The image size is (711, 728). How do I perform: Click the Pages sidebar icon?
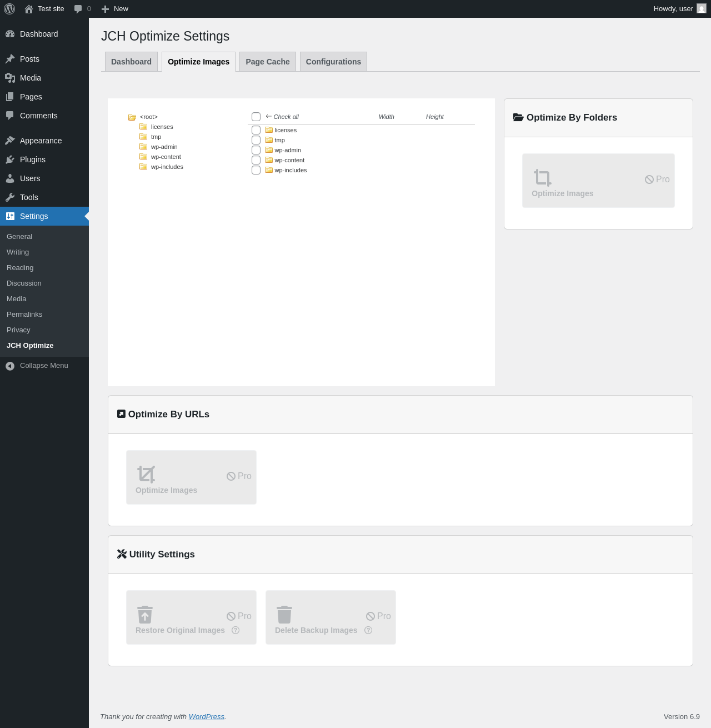(10, 97)
